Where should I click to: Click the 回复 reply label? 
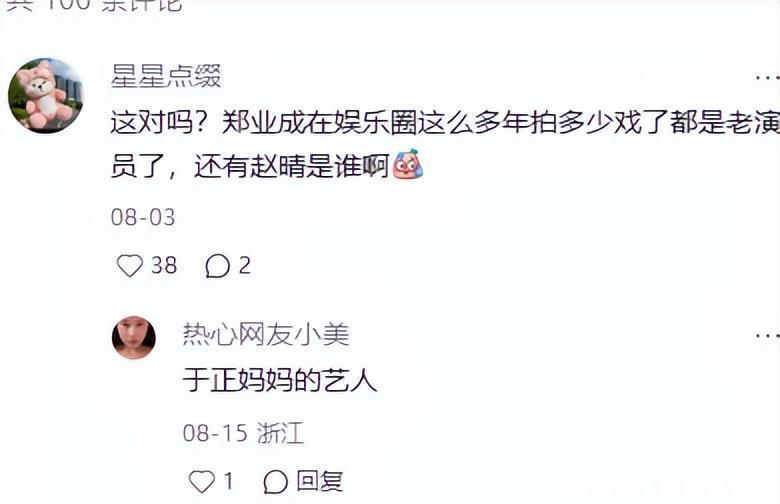[x=320, y=481]
